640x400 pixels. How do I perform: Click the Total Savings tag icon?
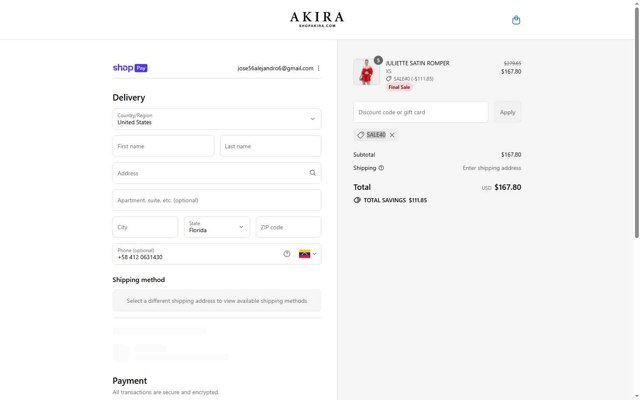[x=357, y=200]
